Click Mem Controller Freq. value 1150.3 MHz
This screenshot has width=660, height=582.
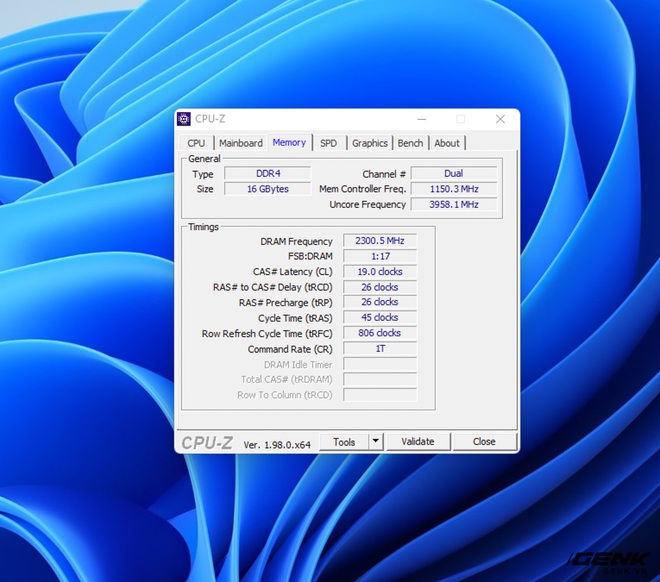[454, 189]
